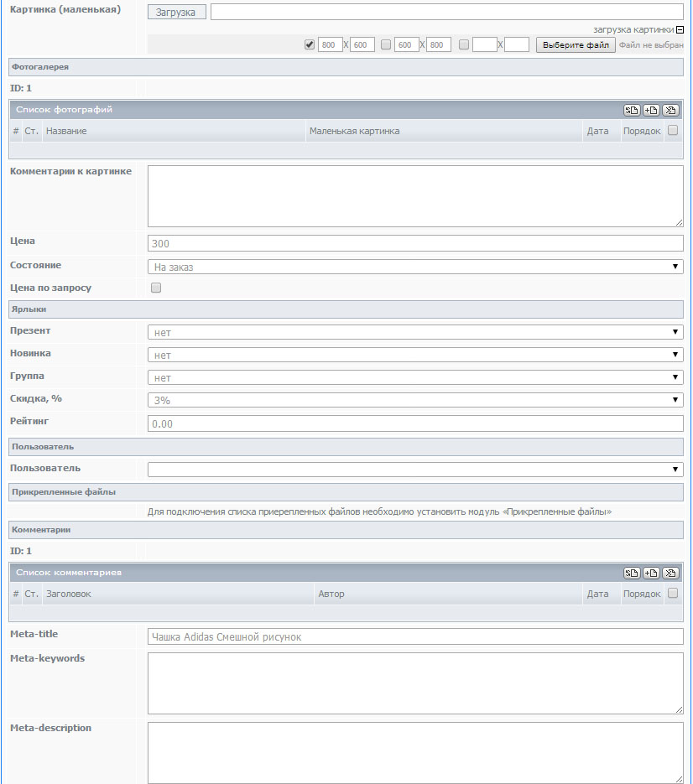The width and height of the screenshot is (693, 784).
Task: Click delete icon in Список фотографий header
Action: [670, 110]
